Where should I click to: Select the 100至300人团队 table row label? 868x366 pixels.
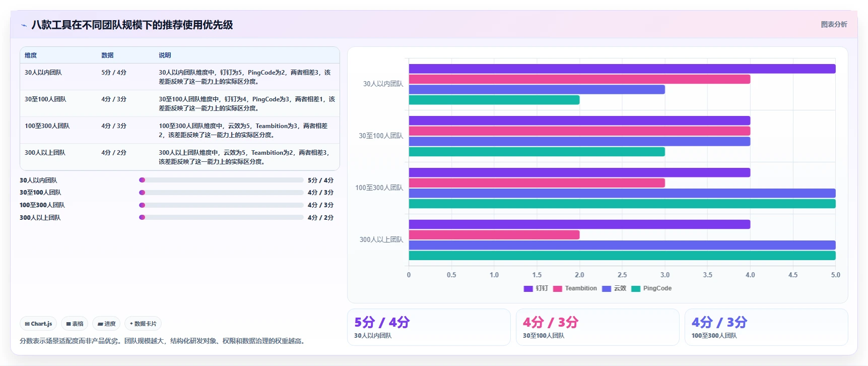click(47, 126)
